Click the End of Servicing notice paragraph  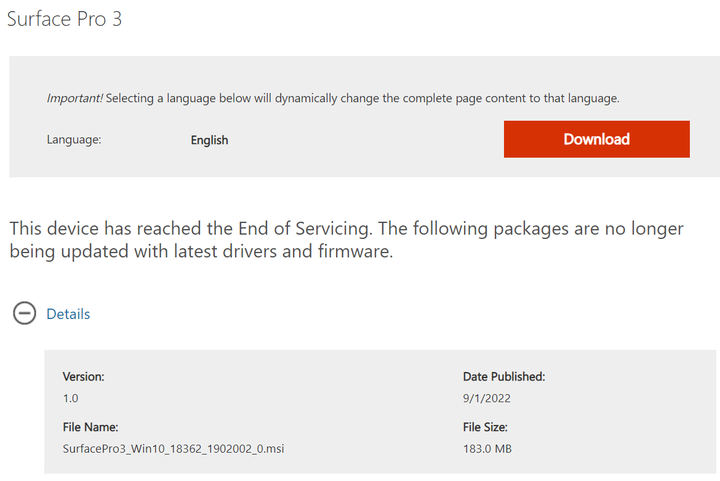tap(347, 240)
